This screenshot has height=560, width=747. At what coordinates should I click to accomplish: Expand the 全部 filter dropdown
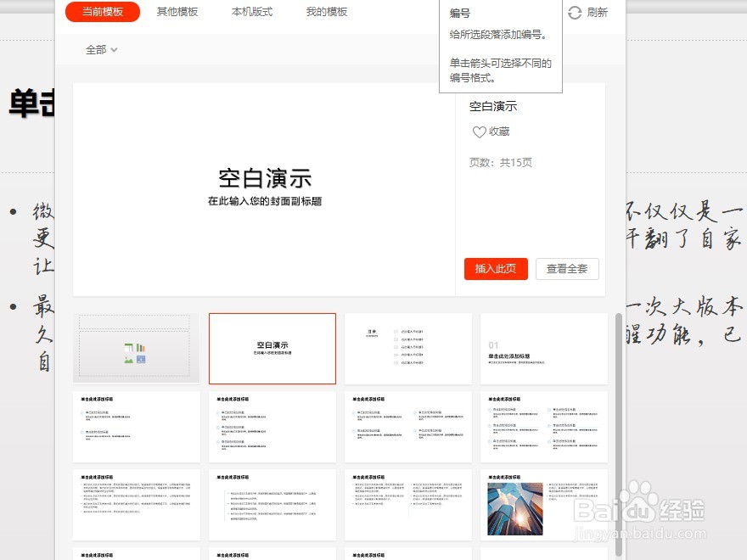pos(102,49)
